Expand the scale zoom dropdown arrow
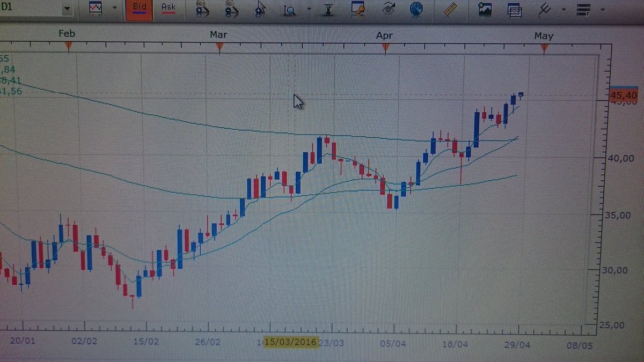 coord(309,10)
